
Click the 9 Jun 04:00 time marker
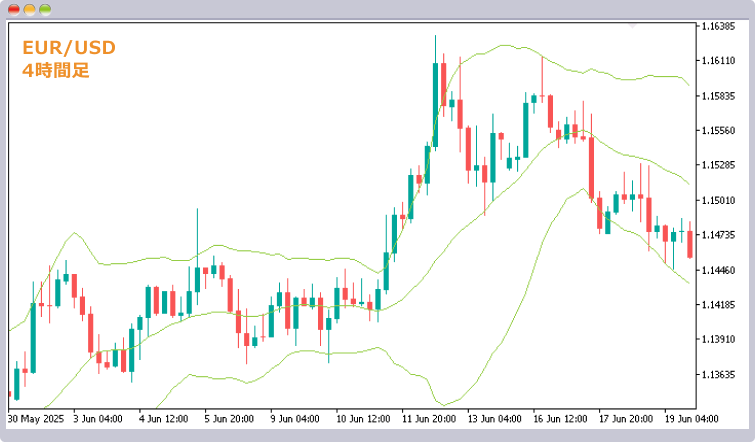click(295, 419)
